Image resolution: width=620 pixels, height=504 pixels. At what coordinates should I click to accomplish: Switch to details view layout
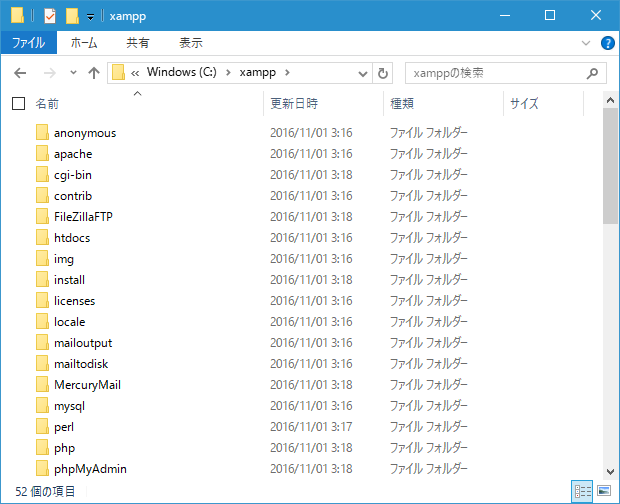point(582,491)
